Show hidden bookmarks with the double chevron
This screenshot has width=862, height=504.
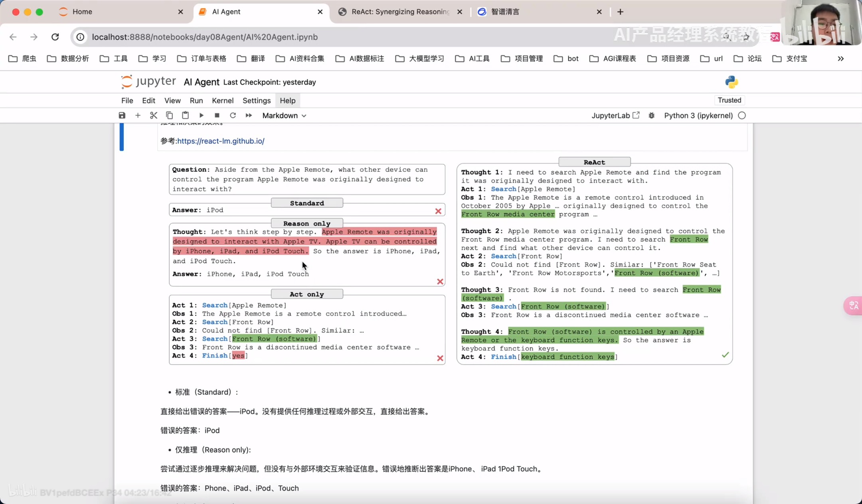pyautogui.click(x=840, y=59)
